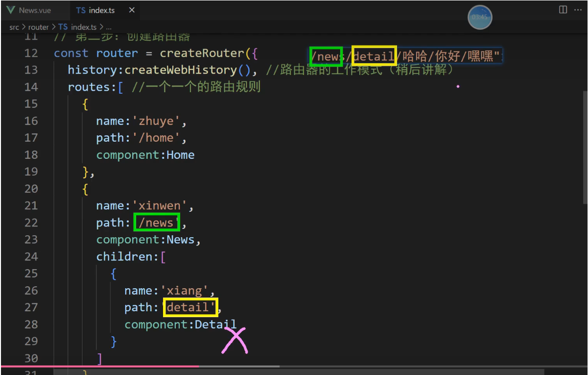Screen dimensions: 588x375
Task: Click the comment '//一个一个的路由规则'
Action: coord(196,87)
